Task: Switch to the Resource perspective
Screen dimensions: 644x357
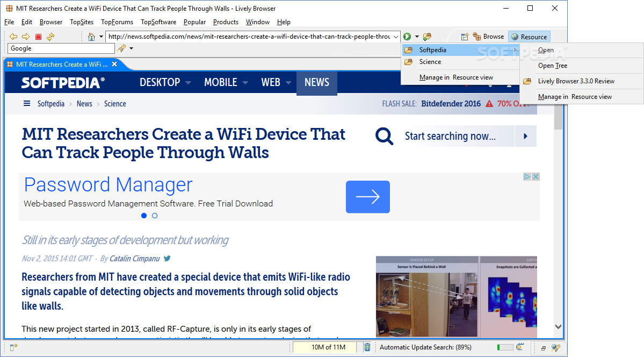Action: (x=529, y=37)
